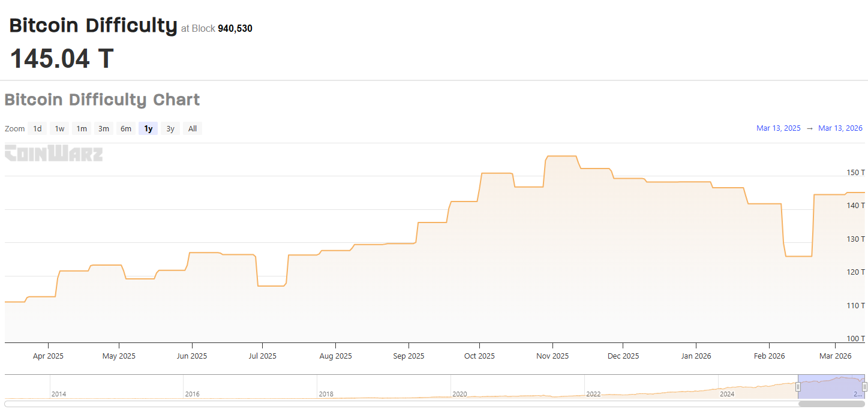Viewport: 868px width, 415px height.
Task: Click the Bitcoin Difficulty Chart heading
Action: [102, 100]
